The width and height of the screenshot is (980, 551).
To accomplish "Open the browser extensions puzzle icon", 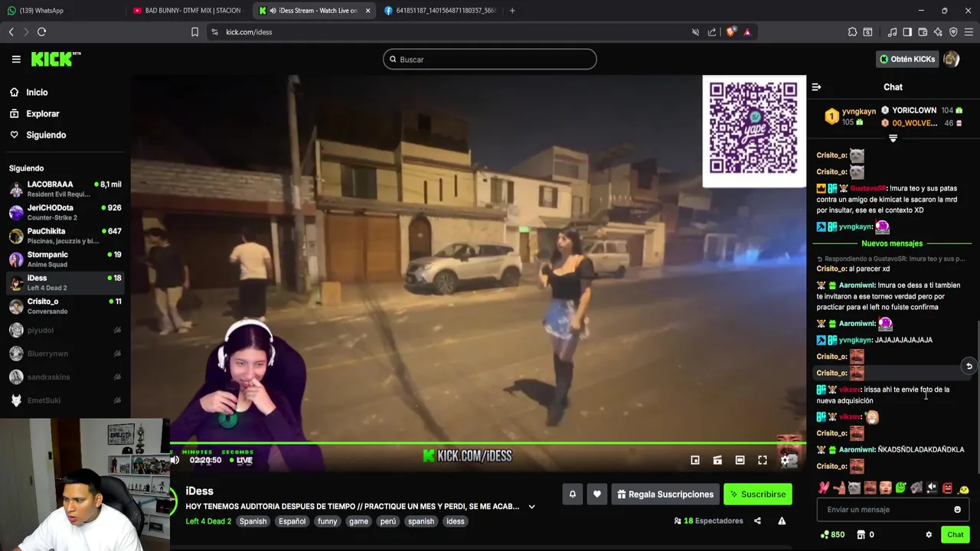I will [x=852, y=32].
